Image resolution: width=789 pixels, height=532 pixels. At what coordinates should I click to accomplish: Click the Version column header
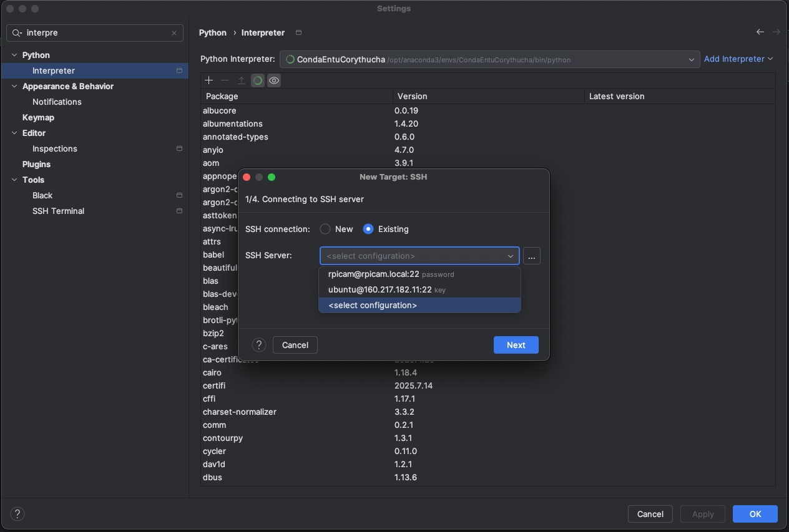coord(412,96)
